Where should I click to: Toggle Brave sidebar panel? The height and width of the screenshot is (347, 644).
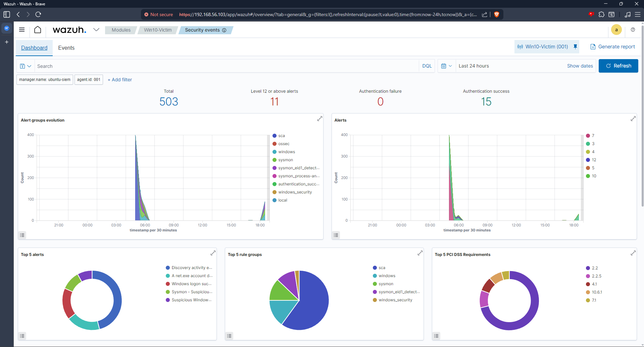tap(7, 14)
